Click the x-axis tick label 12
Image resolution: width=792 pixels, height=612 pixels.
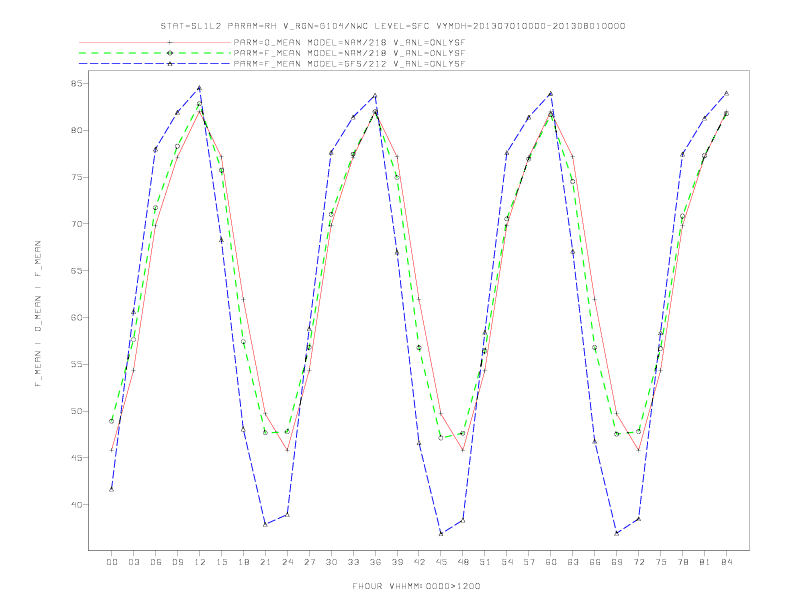coord(200,562)
